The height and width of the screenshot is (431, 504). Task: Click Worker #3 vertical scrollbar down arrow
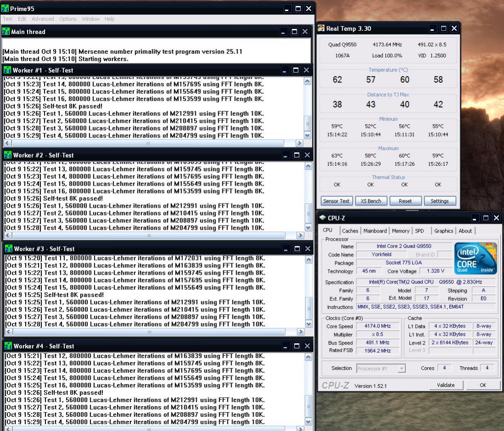(x=309, y=324)
